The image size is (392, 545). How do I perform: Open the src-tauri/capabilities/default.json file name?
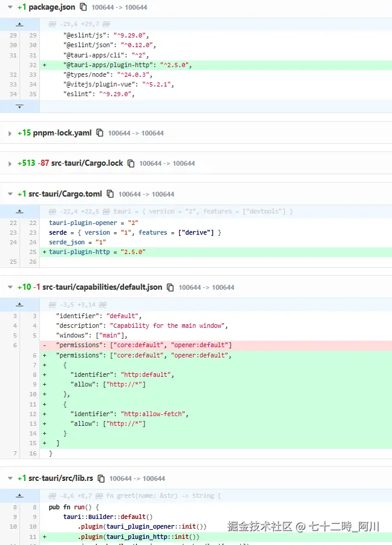point(102,287)
